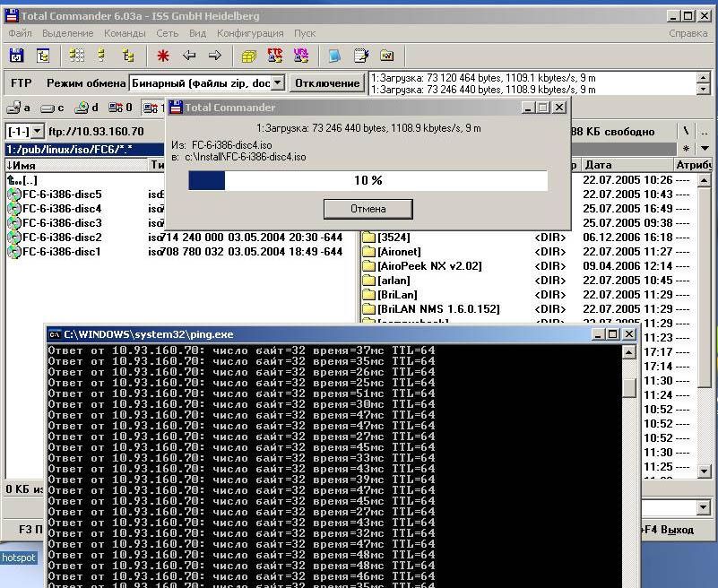This screenshot has height=588, width=718.
Task: Click the hotspot taskbar item
Action: click(18, 558)
